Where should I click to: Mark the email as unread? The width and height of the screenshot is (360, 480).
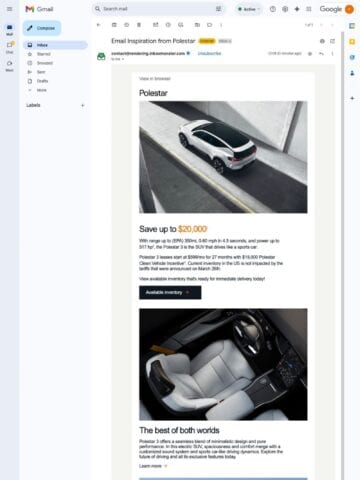coord(155,25)
